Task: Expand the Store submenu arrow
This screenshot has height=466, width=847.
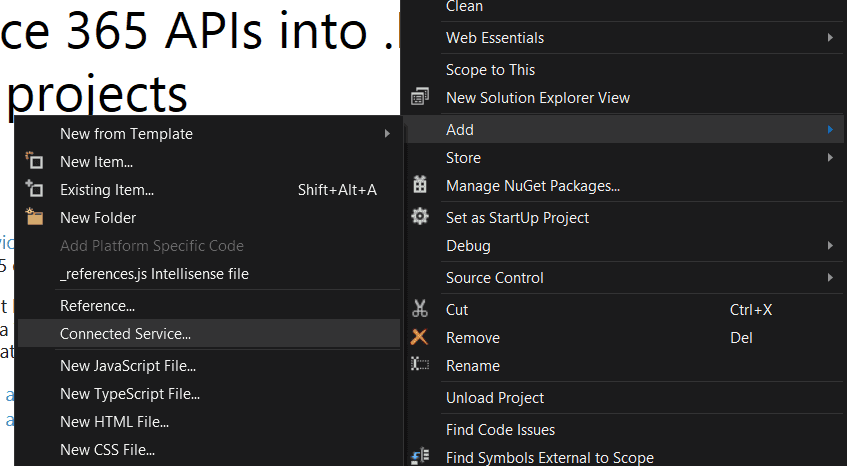Action: (x=830, y=158)
